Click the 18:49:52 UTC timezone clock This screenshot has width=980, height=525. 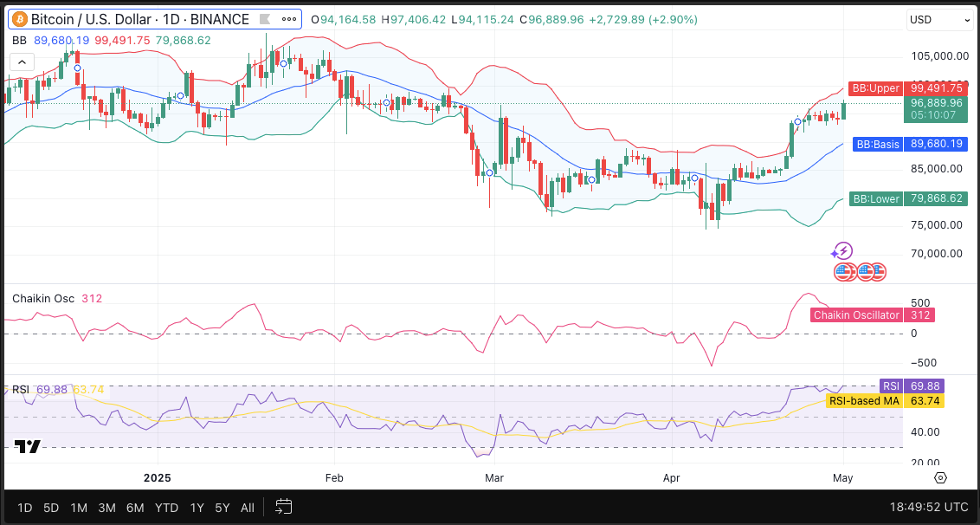(x=929, y=508)
